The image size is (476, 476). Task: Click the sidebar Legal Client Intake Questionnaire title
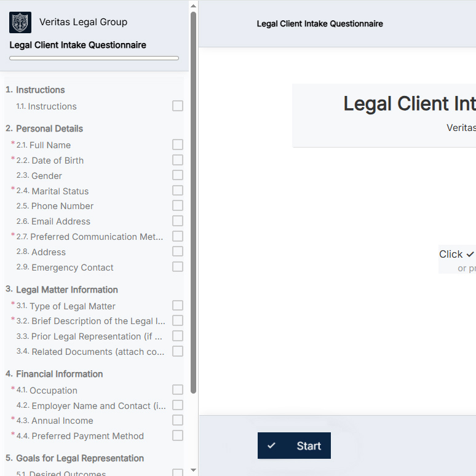point(77,45)
